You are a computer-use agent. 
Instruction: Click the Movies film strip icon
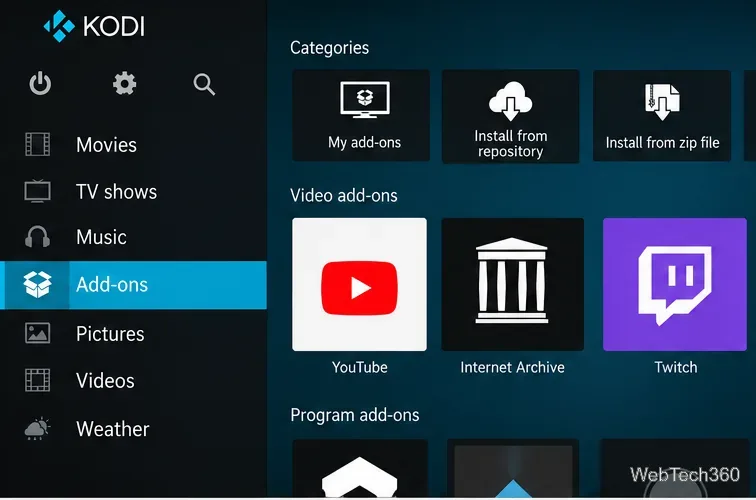pos(38,144)
